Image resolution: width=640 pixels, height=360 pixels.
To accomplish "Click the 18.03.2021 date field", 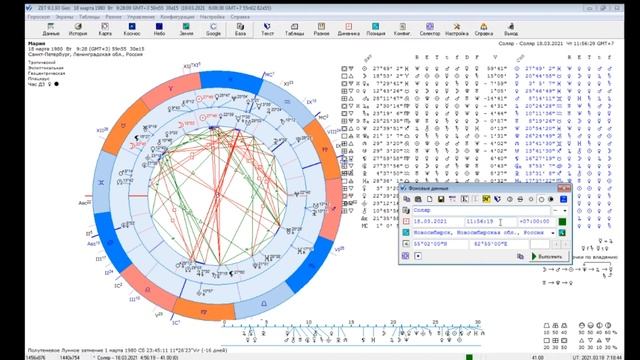I will coord(438,222).
